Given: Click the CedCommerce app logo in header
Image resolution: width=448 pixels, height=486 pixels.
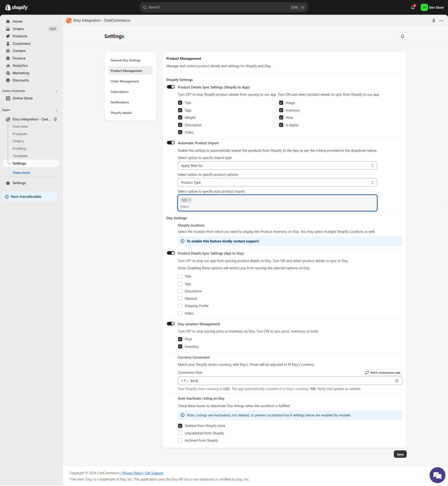Looking at the screenshot, I should pyautogui.click(x=69, y=21).
